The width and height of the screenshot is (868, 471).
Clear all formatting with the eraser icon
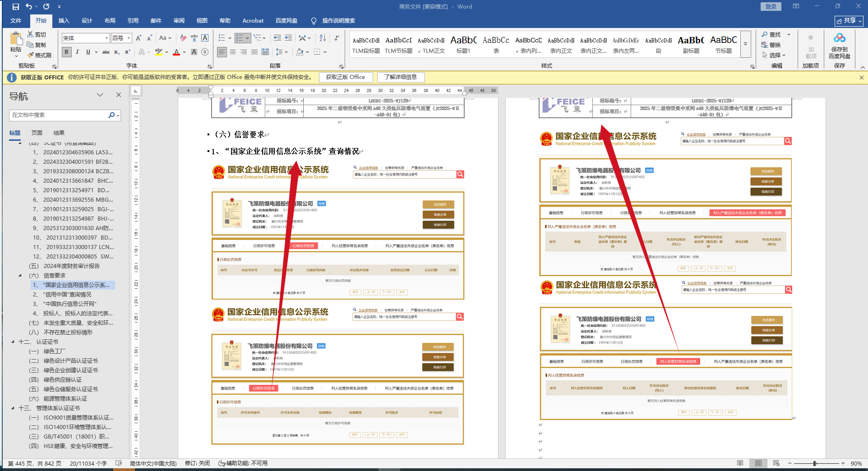coord(183,38)
